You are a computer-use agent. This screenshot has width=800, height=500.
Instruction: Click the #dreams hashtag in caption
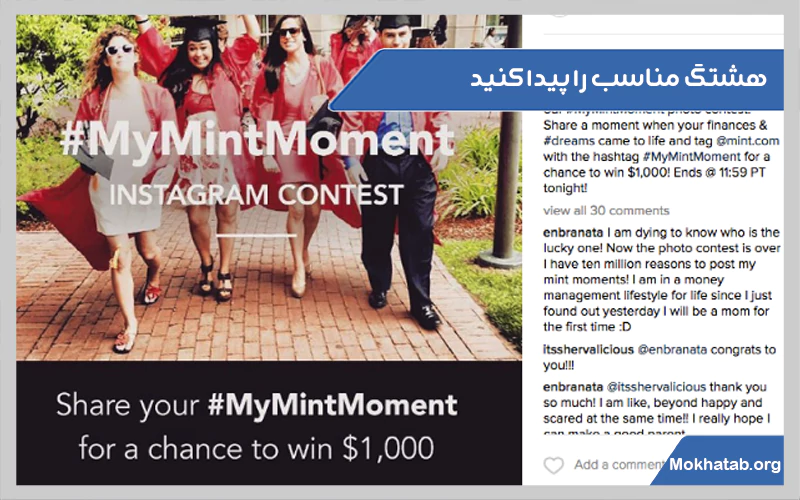pyautogui.click(x=571, y=142)
